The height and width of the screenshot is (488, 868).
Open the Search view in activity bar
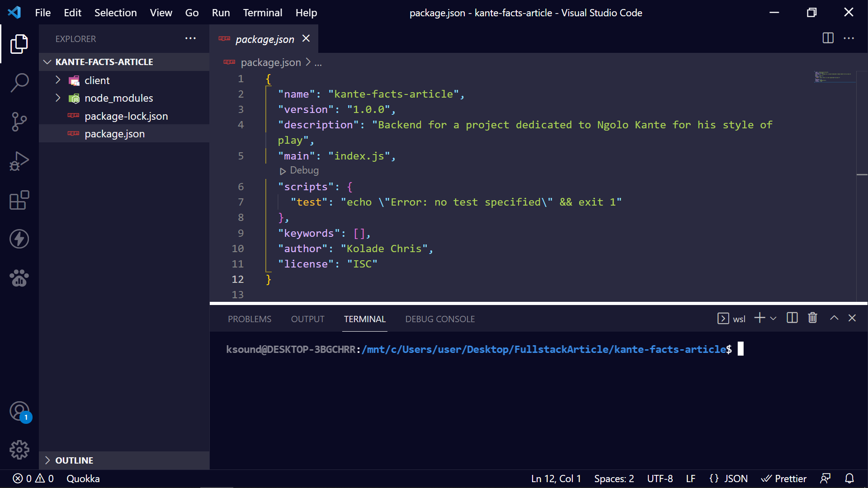click(19, 83)
